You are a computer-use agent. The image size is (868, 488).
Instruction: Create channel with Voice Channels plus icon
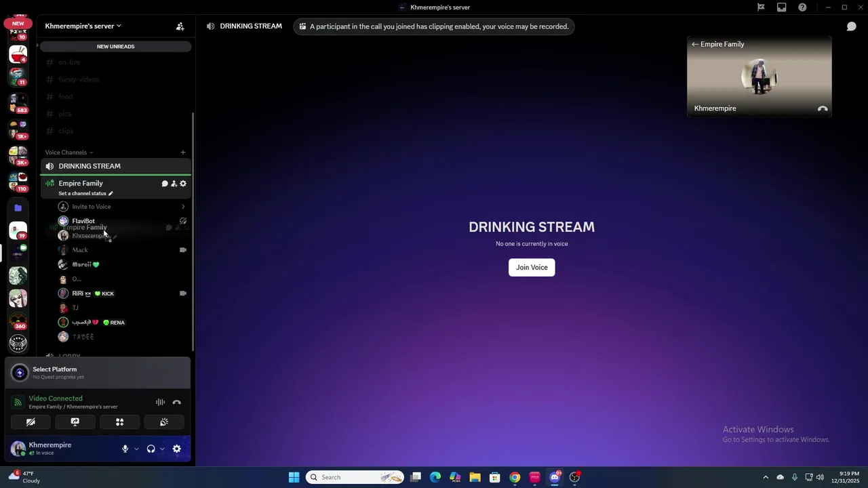(183, 152)
